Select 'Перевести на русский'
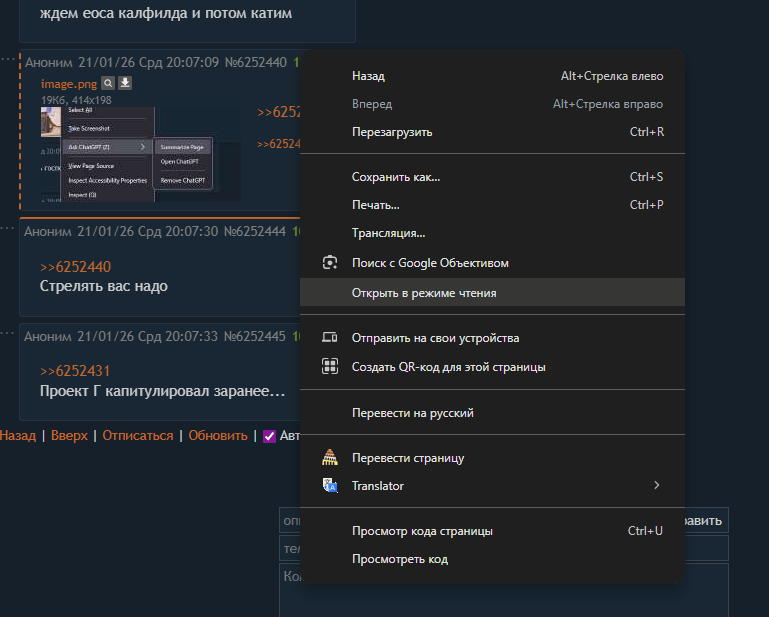The width and height of the screenshot is (769, 617). pyautogui.click(x=492, y=413)
